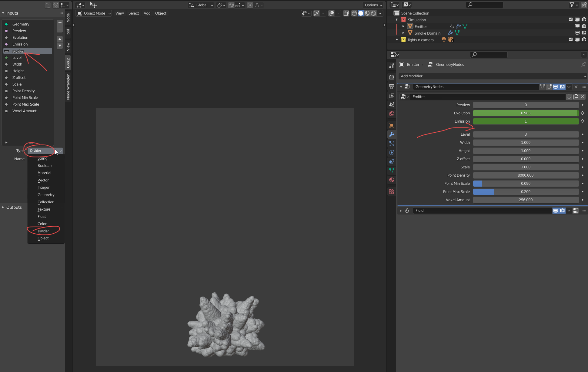Open the Object Mode dropdown
Viewport: 588px width, 372px height.
tap(94, 13)
